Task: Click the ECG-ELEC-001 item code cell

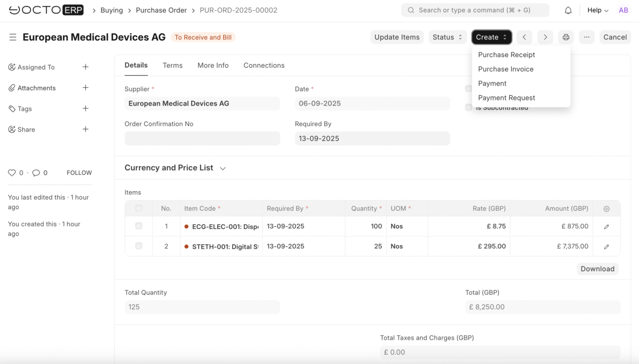Action: 221,226
